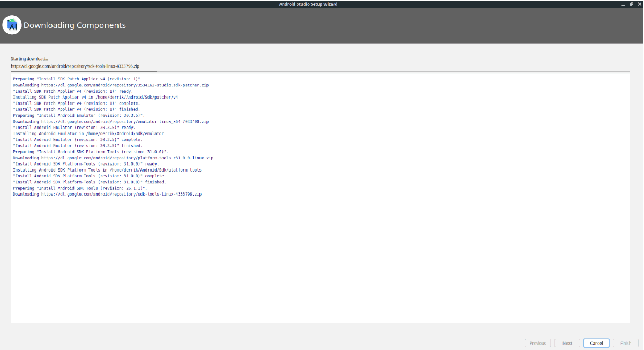Click 'Installing Android SDK Platform-Tools in' line
The image size is (644, 350).
(107, 170)
